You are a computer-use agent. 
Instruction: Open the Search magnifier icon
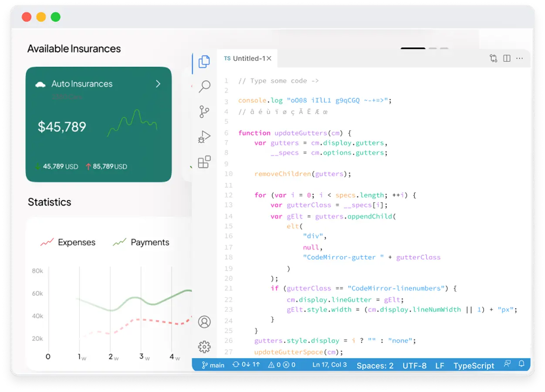[x=204, y=87]
